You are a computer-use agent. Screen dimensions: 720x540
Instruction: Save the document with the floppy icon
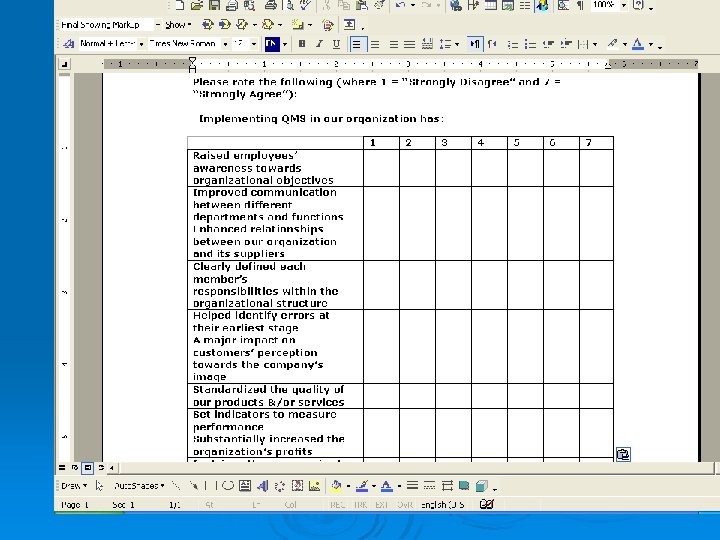[214, 6]
